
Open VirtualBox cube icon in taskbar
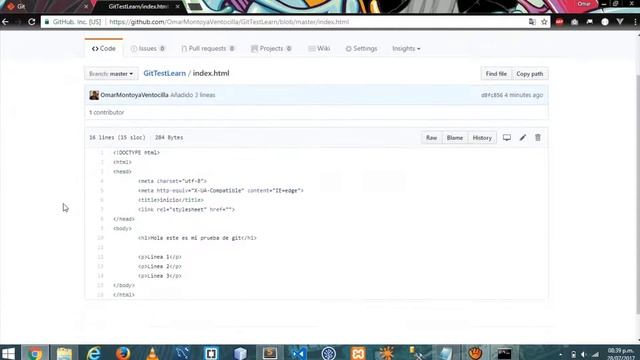pyautogui.click(x=240, y=353)
